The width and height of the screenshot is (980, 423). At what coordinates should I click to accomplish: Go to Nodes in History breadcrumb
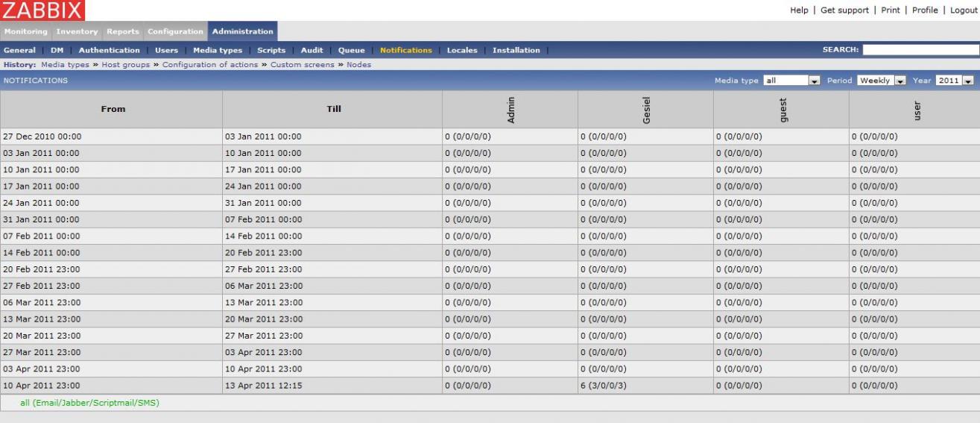[358, 64]
